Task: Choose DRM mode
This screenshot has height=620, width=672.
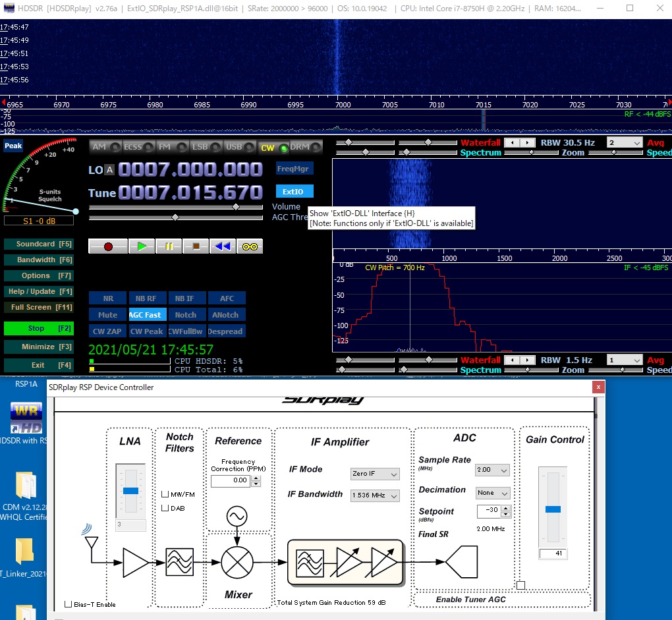Action: [x=306, y=147]
